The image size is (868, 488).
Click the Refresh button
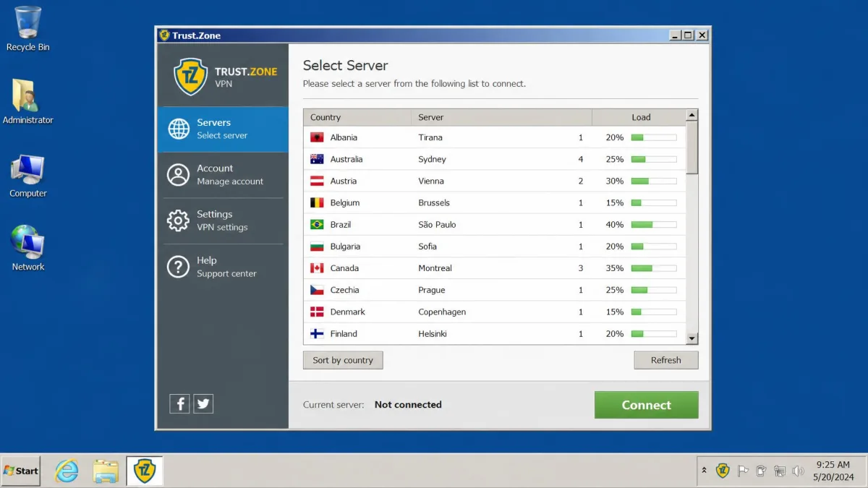(x=666, y=360)
